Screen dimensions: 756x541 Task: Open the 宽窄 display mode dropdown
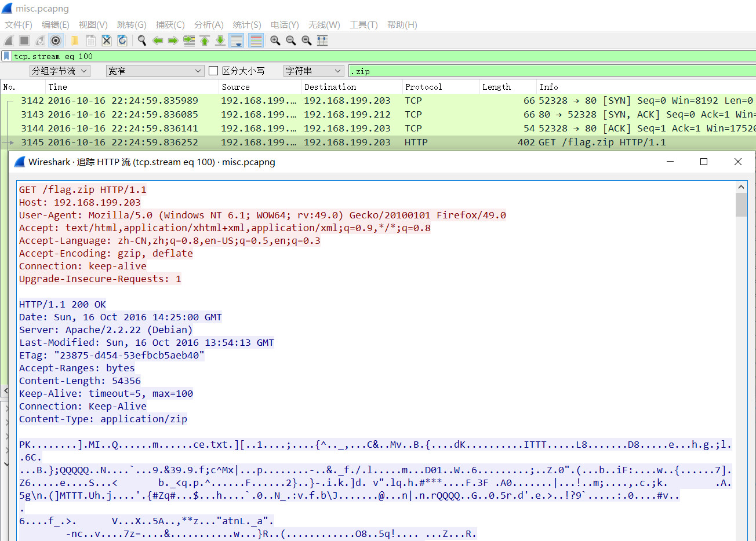click(x=154, y=71)
